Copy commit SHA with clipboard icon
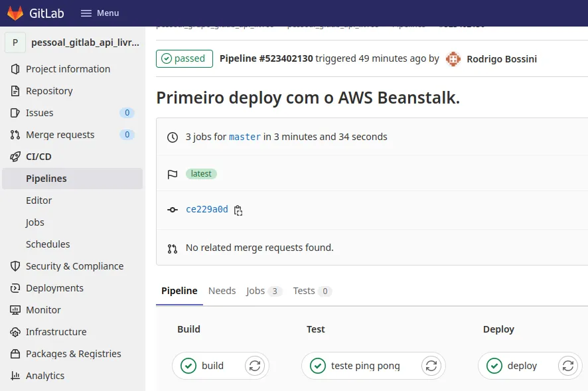Viewport: 588px width, 391px height. (238, 210)
